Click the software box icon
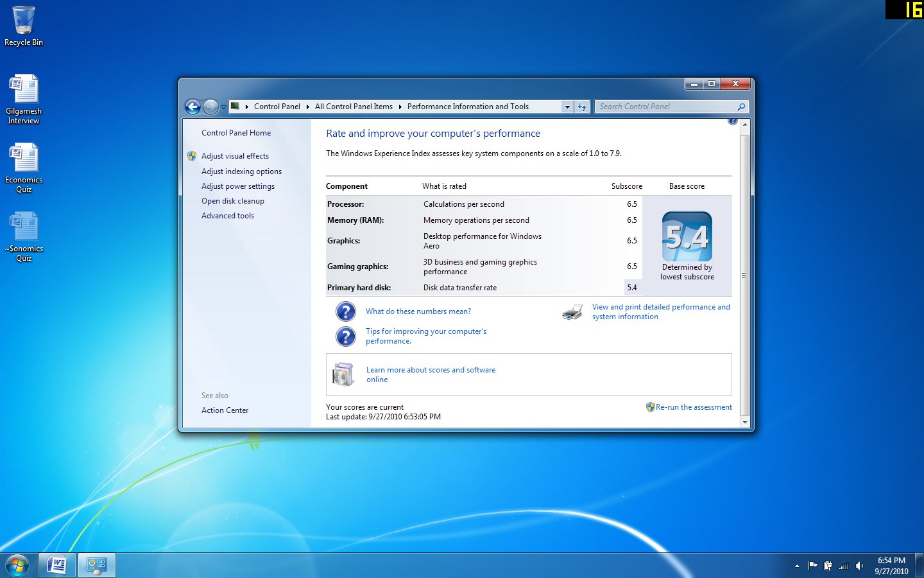 pyautogui.click(x=343, y=374)
